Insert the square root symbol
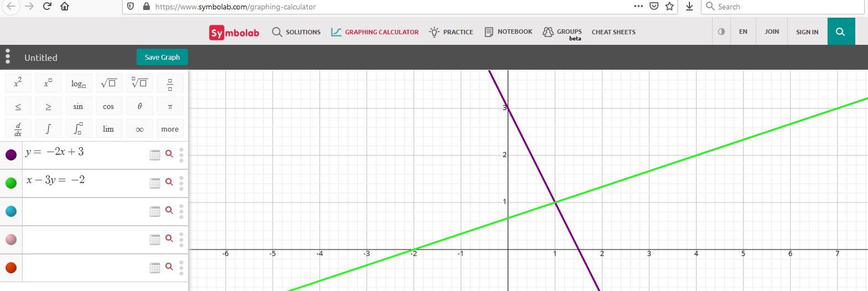The width and height of the screenshot is (868, 291). (108, 83)
